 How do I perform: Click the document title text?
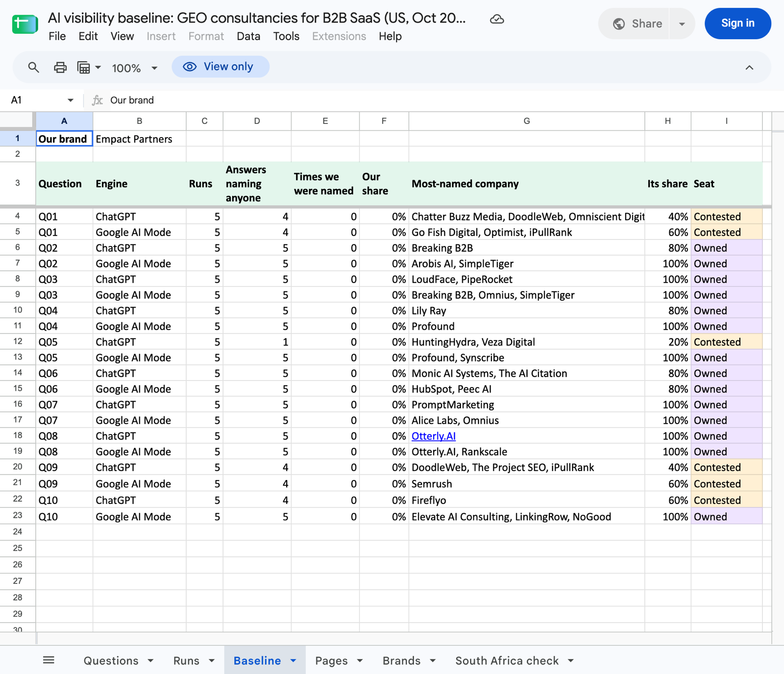click(257, 18)
